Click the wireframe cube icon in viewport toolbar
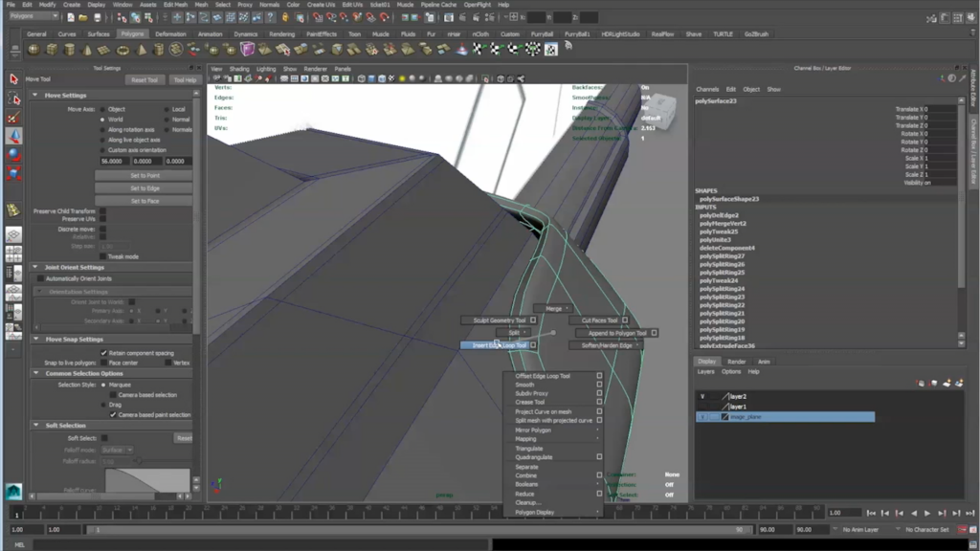 pyautogui.click(x=361, y=78)
